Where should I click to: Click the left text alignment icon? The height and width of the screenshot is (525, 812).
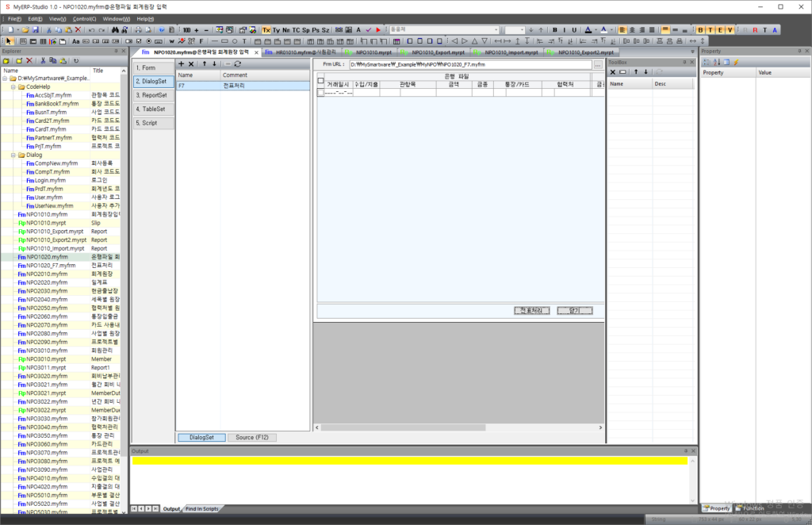pos(622,30)
